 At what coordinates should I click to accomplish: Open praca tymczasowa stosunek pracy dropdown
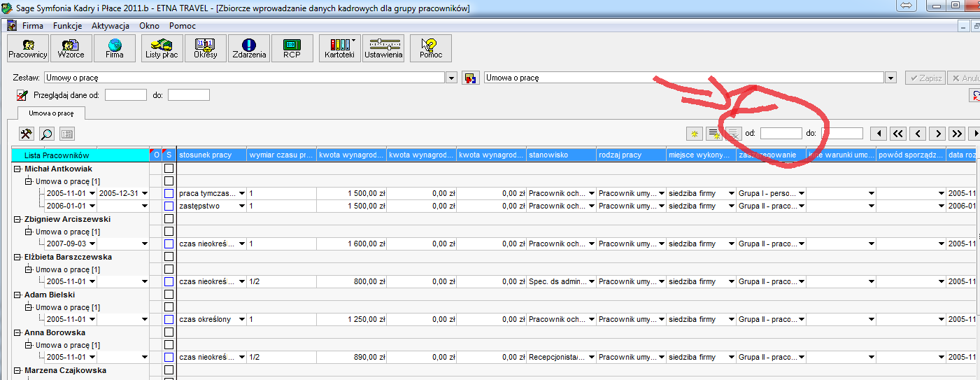click(x=242, y=194)
